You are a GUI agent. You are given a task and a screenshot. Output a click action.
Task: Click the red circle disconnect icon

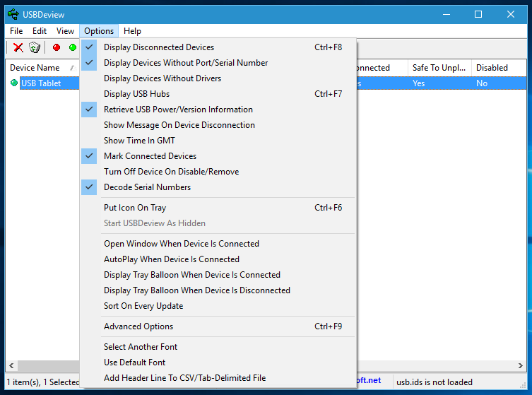pyautogui.click(x=57, y=47)
